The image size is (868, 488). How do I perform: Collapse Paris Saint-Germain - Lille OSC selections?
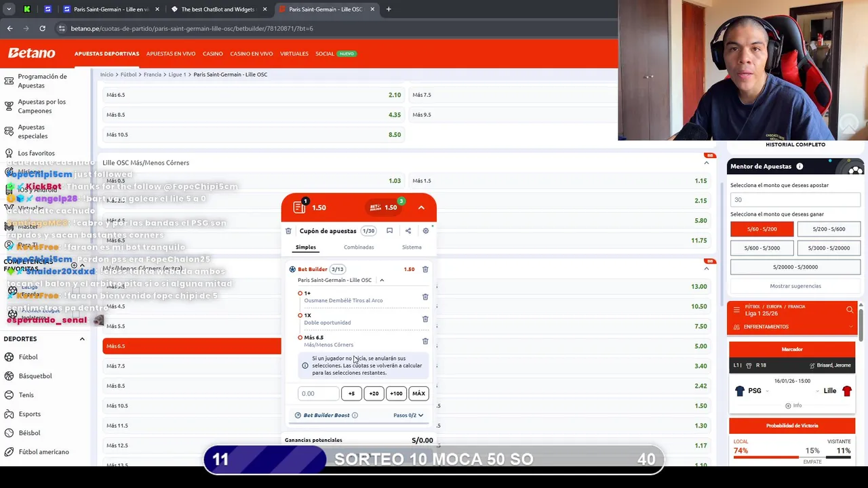pyautogui.click(x=382, y=280)
